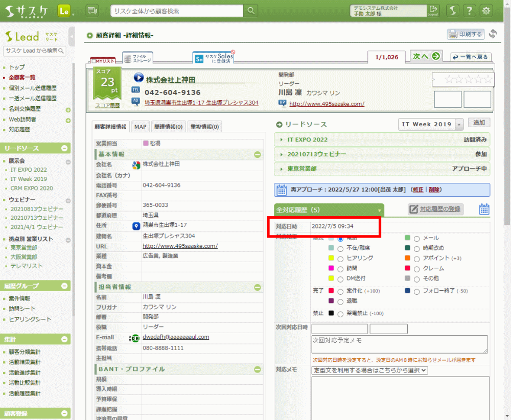Select the メール radio button
511x420 pixels.
pyautogui.click(x=417, y=239)
